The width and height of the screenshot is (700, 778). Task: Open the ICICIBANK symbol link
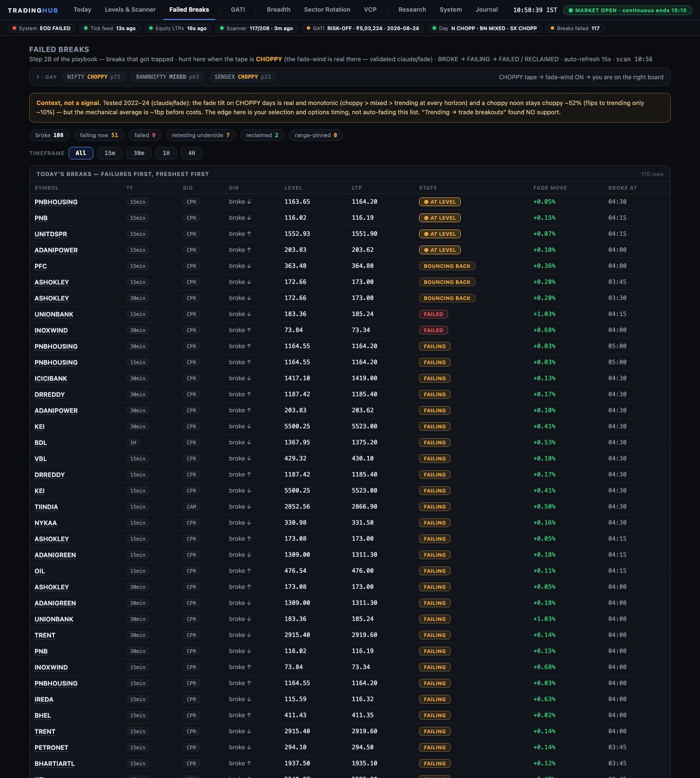point(51,378)
